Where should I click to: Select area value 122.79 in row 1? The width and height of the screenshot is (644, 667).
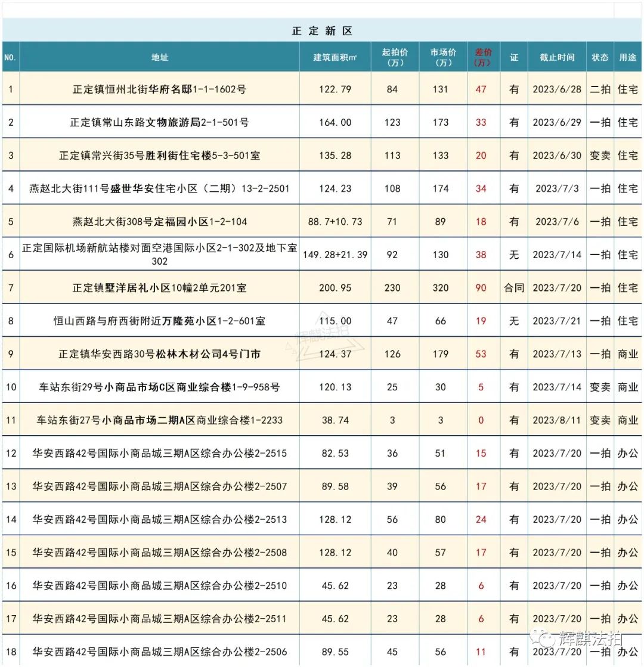(x=335, y=89)
